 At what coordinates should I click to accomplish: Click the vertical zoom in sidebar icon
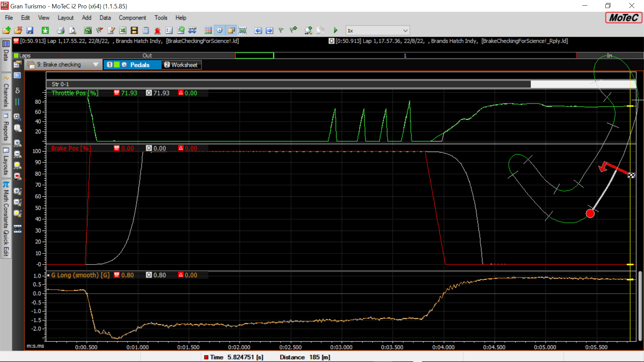(17, 191)
